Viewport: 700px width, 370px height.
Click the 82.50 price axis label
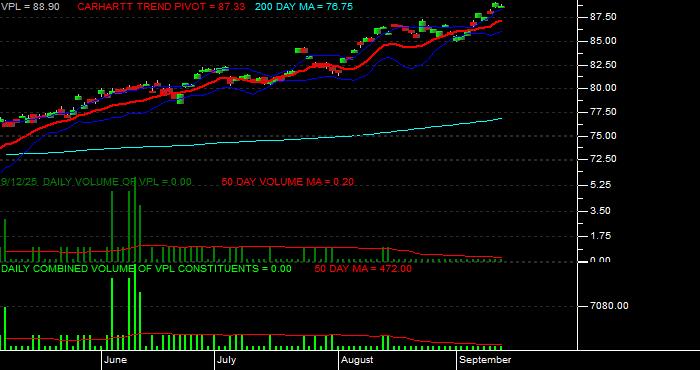[604, 65]
